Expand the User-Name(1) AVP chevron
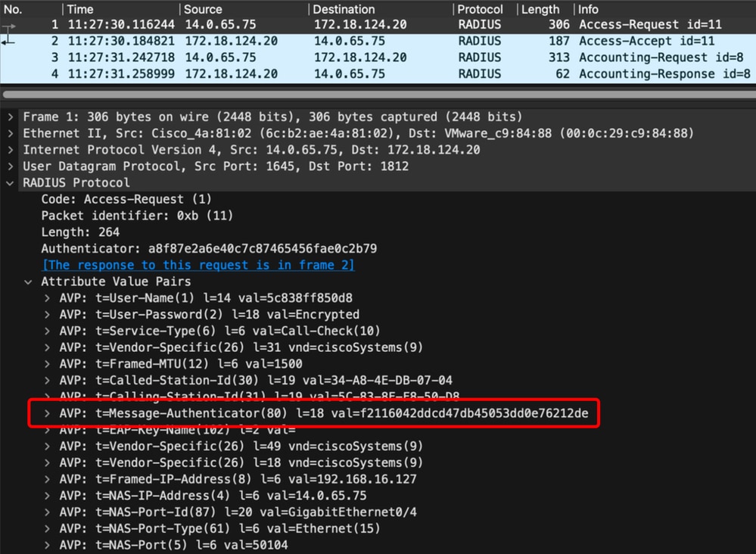Image resolution: width=756 pixels, height=554 pixels. click(x=47, y=298)
